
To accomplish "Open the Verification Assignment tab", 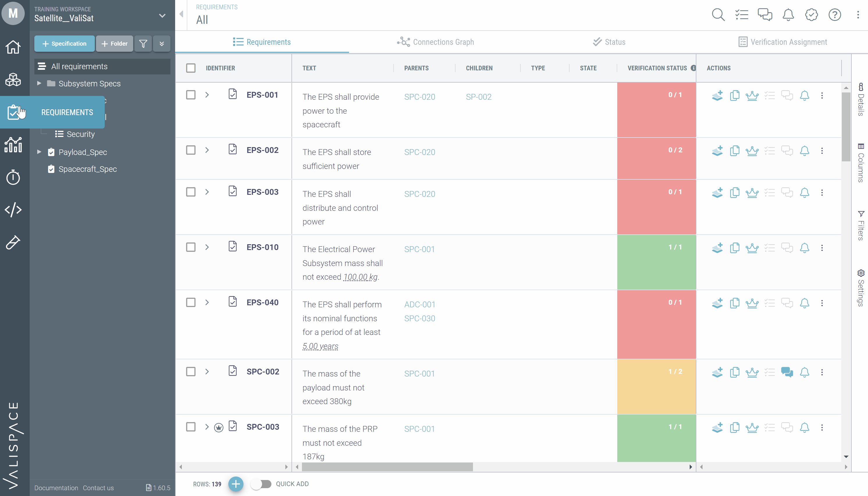I will 782,42.
